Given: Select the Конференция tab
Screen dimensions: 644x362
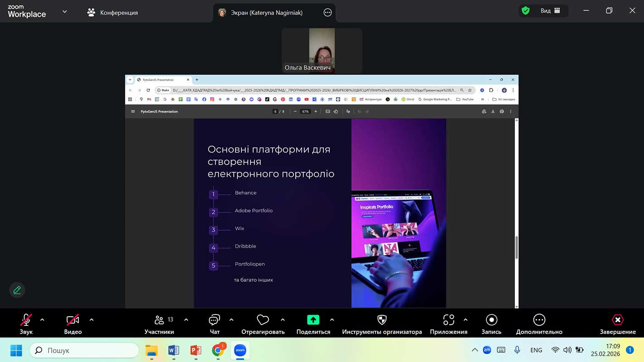Looking at the screenshot, I should click(113, 13).
